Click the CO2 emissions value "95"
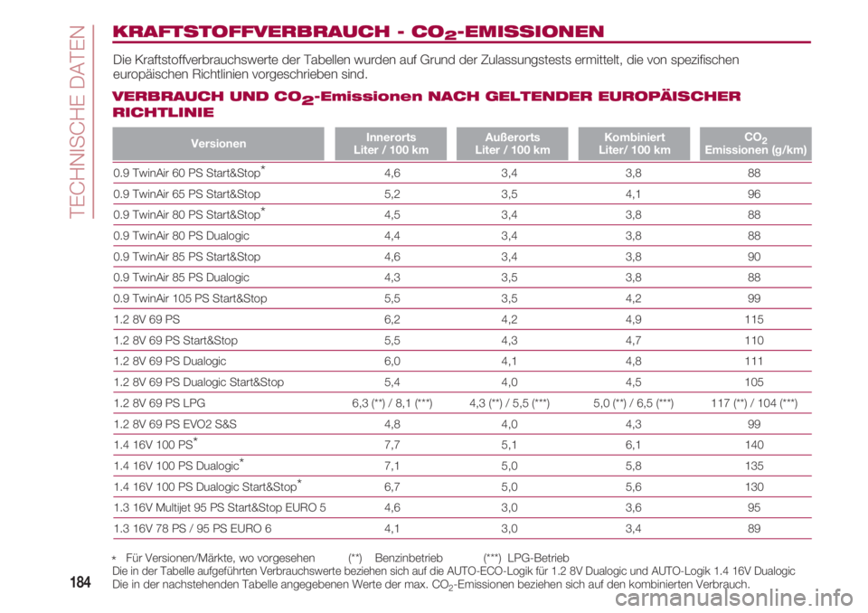 pyautogui.click(x=754, y=508)
